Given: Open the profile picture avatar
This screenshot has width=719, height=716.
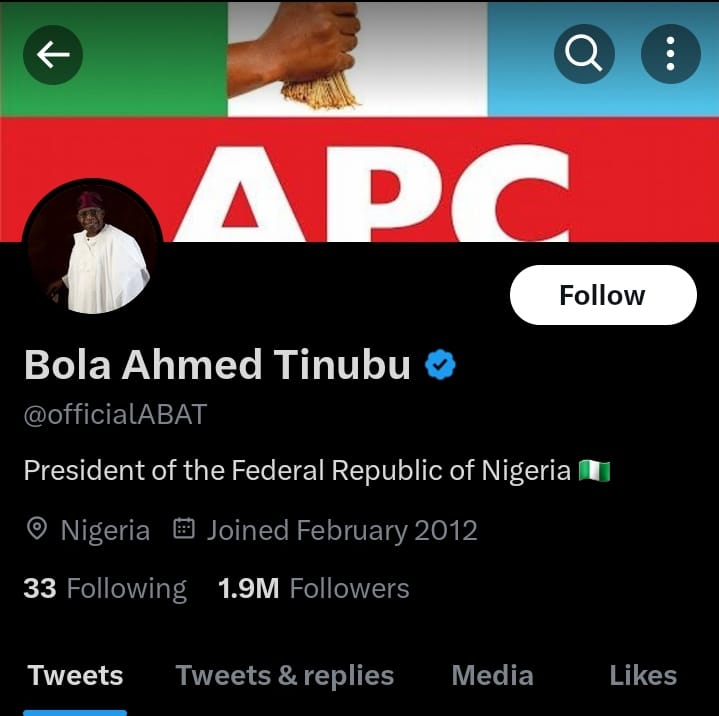Looking at the screenshot, I should (x=92, y=249).
